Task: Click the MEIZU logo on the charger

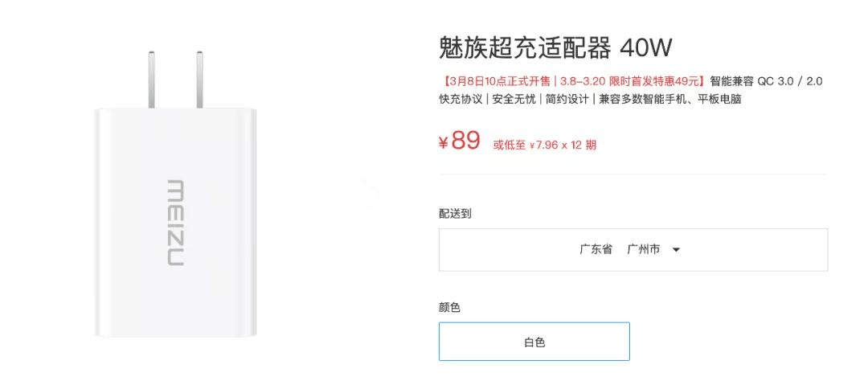Action: pos(175,223)
